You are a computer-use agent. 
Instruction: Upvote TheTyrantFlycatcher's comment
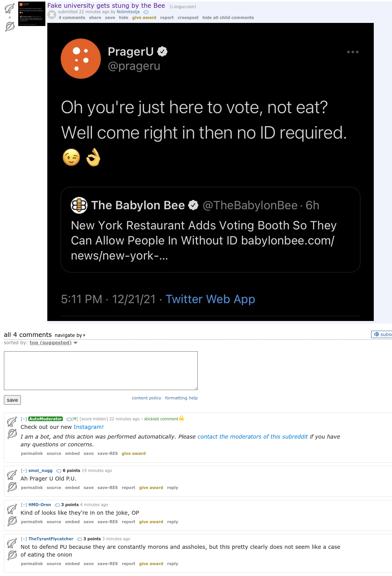(12, 543)
